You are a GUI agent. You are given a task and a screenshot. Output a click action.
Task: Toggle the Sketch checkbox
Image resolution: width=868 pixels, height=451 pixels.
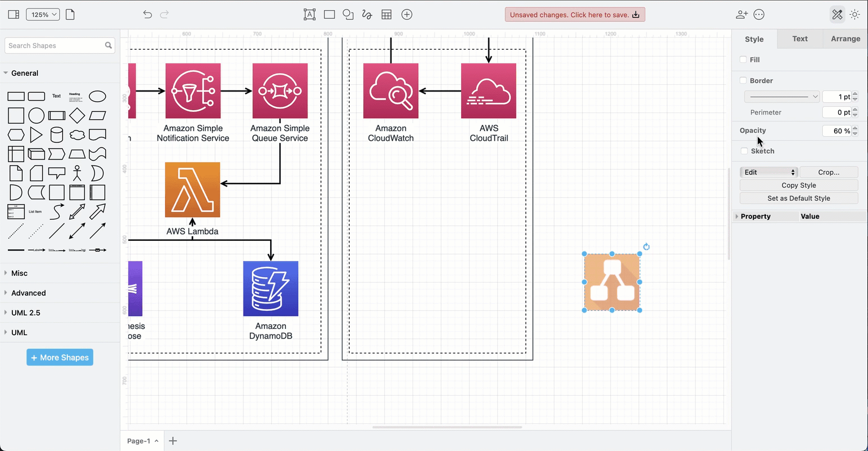click(744, 151)
